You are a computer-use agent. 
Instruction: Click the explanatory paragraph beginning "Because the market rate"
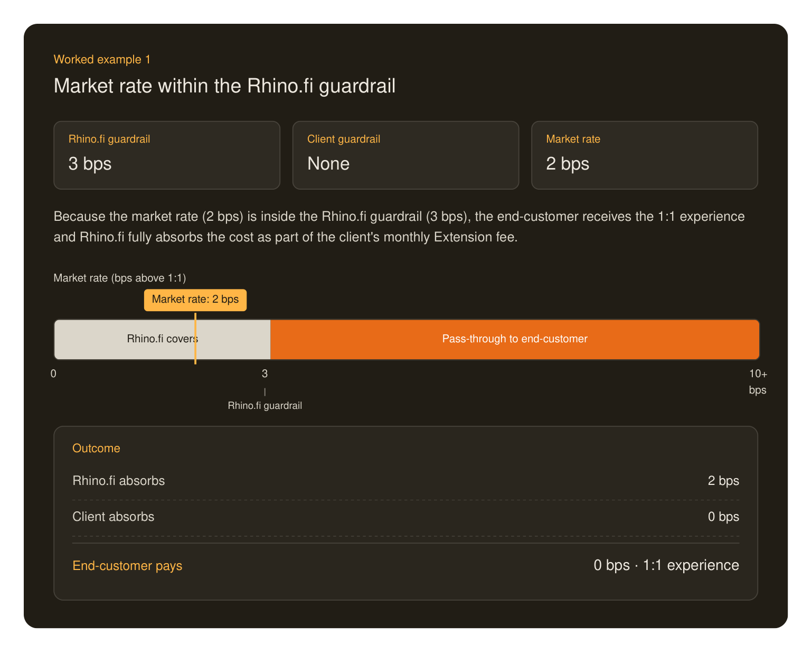399,227
